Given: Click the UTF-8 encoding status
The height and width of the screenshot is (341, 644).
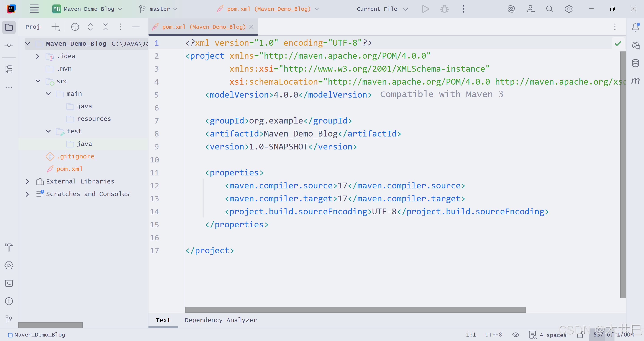Looking at the screenshot, I should click(x=493, y=335).
